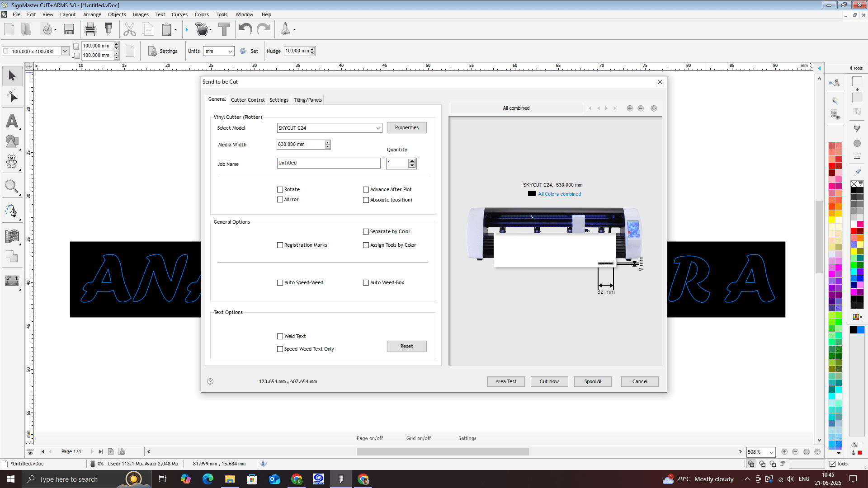
Task: Open the Select Model dropdown
Action: 378,128
